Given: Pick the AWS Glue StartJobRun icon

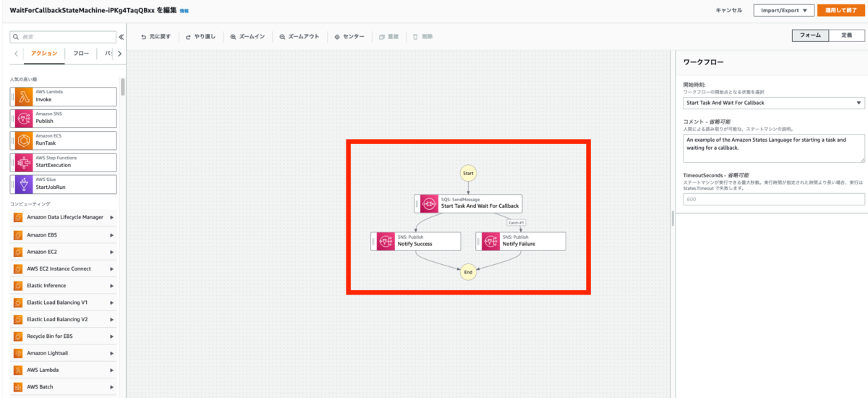Looking at the screenshot, I should click(23, 184).
